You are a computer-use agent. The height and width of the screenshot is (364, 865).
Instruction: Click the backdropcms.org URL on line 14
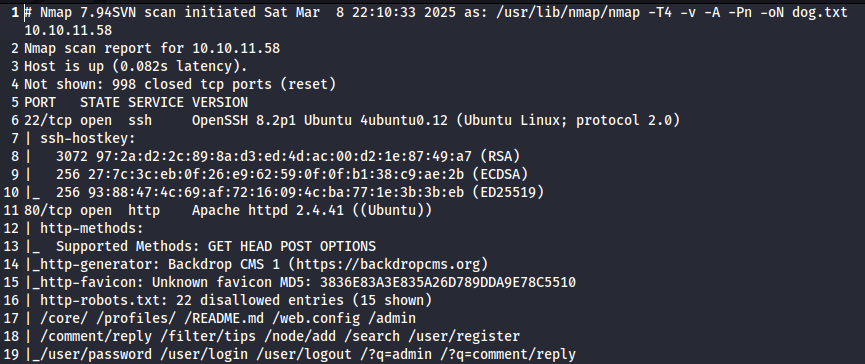(424, 264)
